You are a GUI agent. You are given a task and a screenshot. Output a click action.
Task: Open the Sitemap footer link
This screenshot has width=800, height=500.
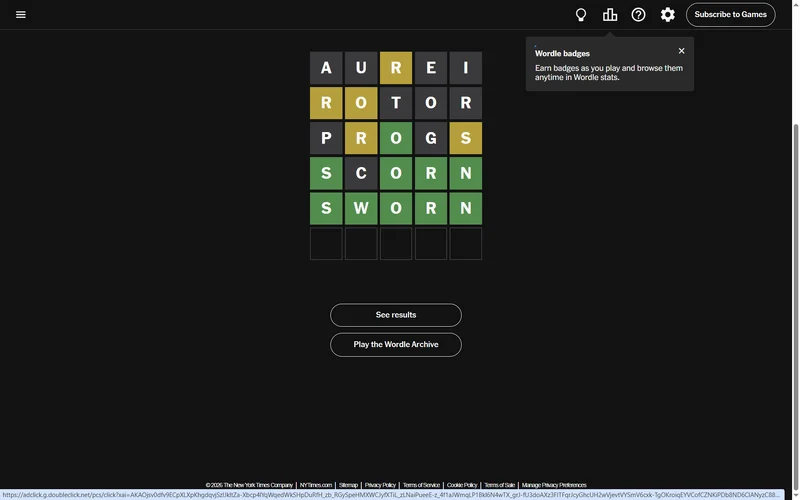click(348, 485)
